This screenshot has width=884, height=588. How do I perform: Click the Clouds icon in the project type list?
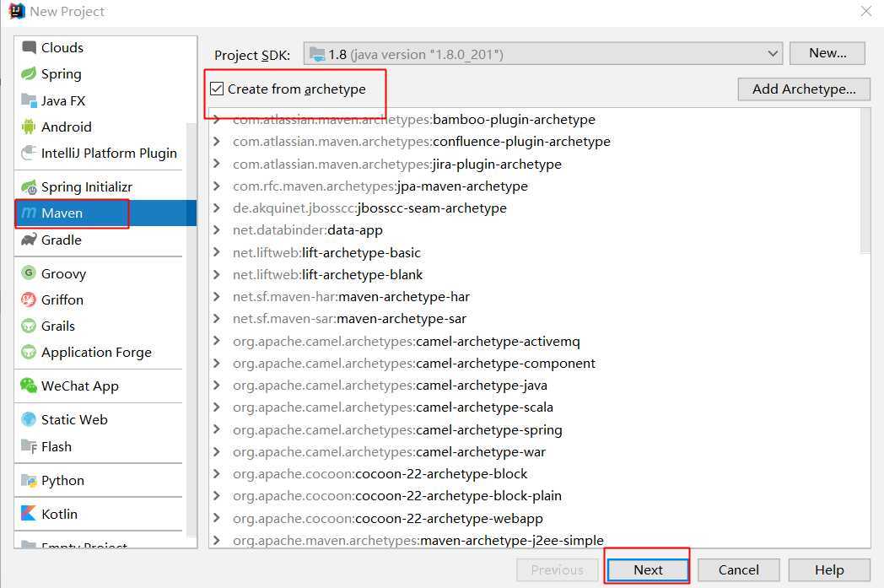pos(29,47)
